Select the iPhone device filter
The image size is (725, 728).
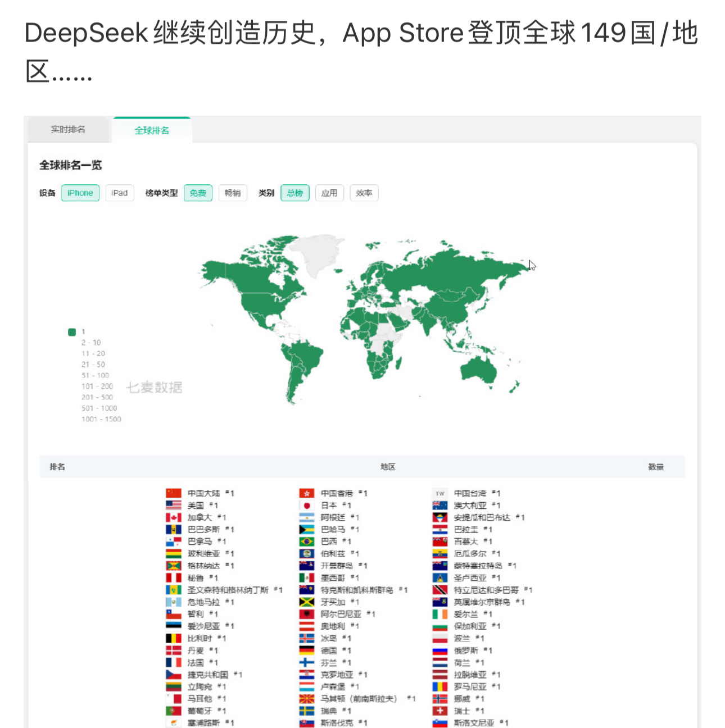[80, 193]
